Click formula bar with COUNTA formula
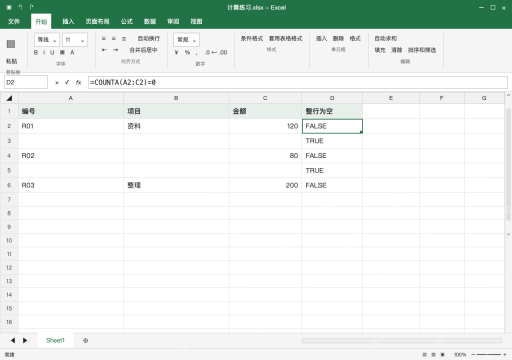 [x=298, y=82]
